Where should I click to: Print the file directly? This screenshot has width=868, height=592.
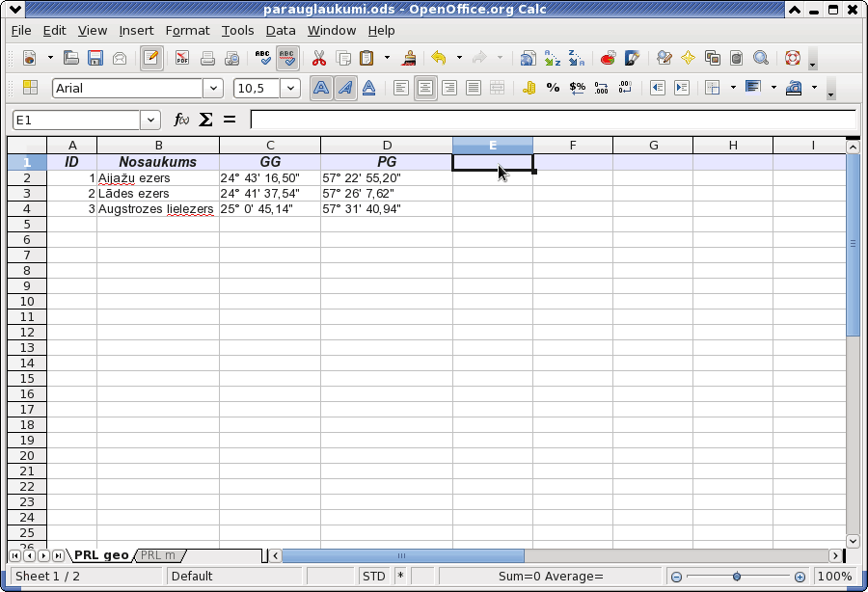point(207,58)
